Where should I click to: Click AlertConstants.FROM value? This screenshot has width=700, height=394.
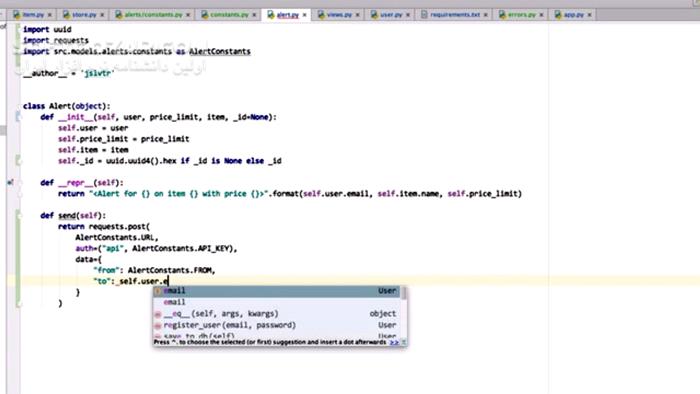click(170, 270)
